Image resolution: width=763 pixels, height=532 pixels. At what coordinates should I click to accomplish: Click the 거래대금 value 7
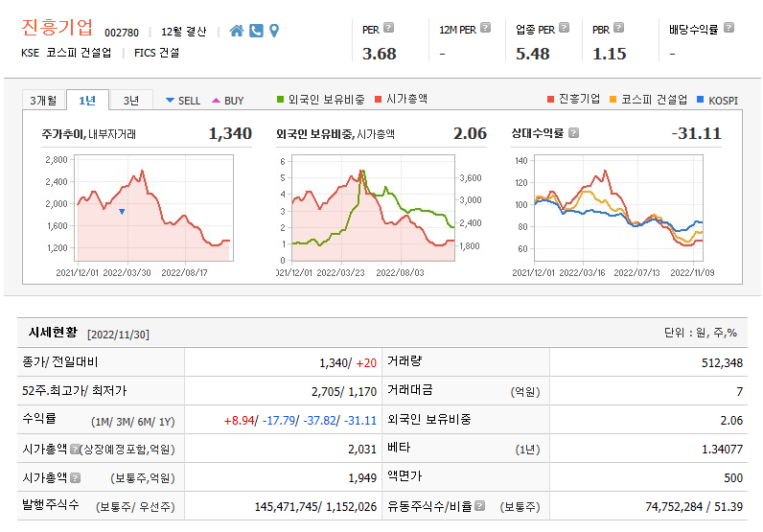(740, 392)
